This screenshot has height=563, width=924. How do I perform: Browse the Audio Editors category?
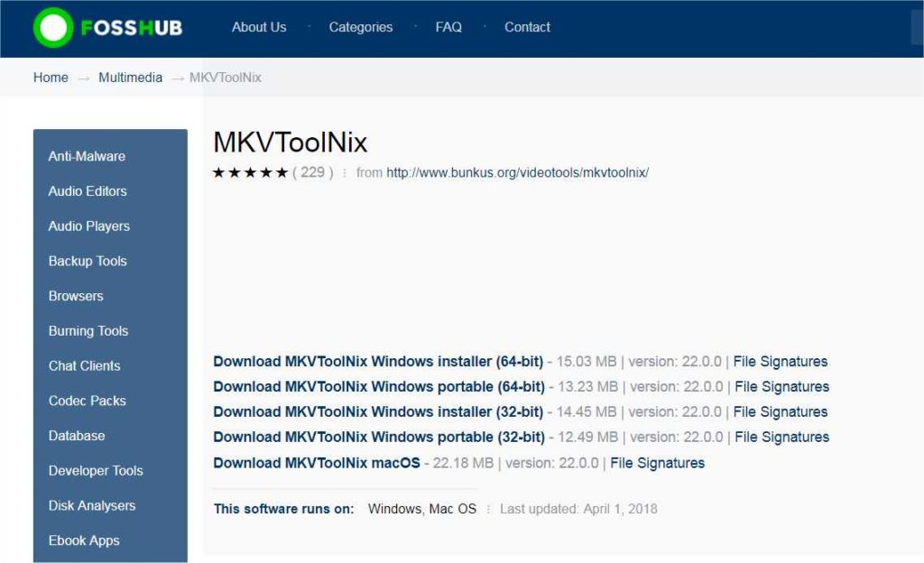pos(86,191)
